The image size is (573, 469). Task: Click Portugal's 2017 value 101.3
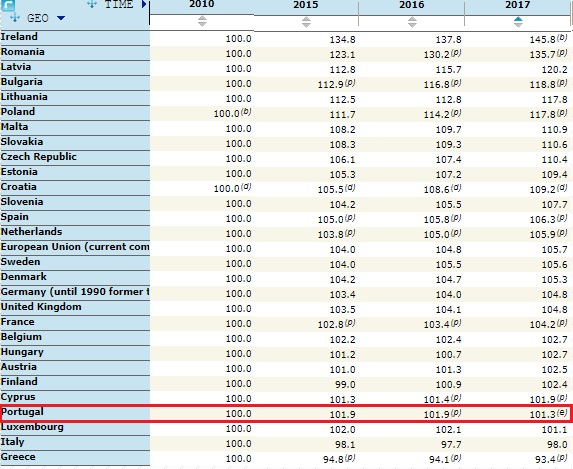click(x=543, y=415)
